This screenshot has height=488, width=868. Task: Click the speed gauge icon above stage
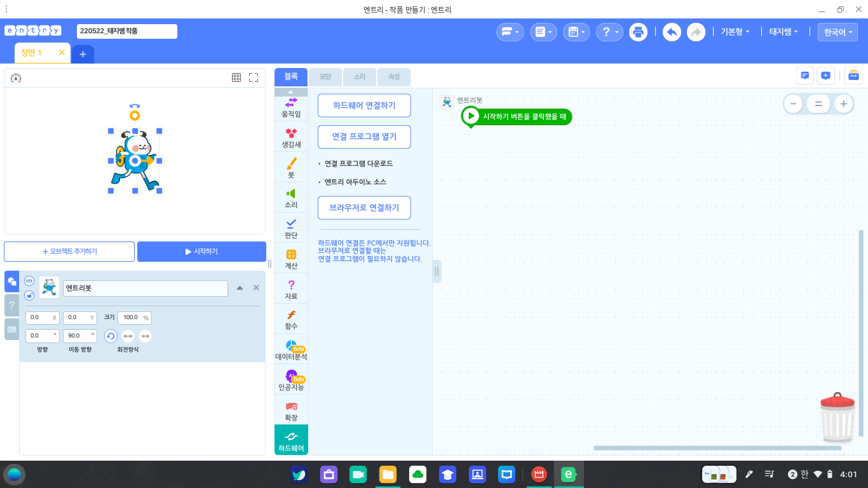(x=17, y=78)
